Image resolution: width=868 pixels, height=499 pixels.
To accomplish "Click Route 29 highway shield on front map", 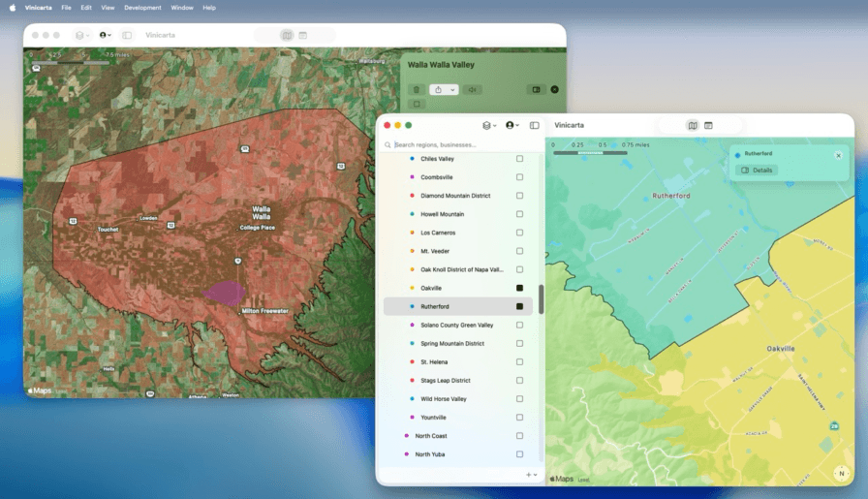I will [x=834, y=426].
